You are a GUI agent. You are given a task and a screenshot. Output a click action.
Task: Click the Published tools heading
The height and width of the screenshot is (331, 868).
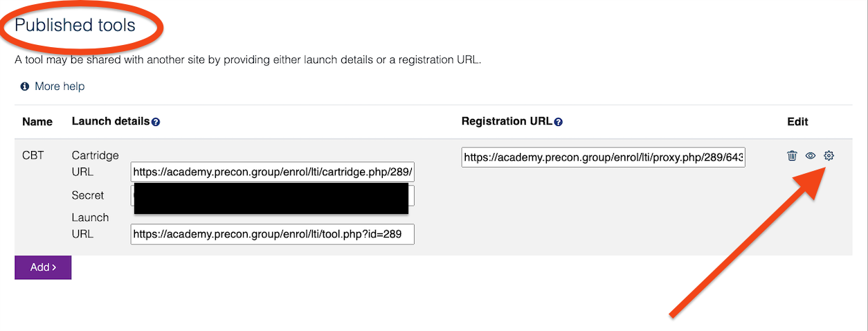(x=75, y=26)
